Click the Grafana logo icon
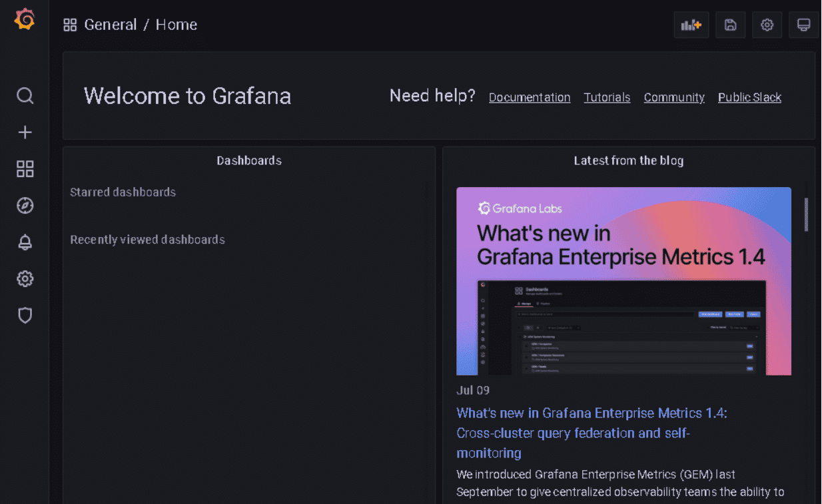The height and width of the screenshot is (504, 822). pos(25,20)
